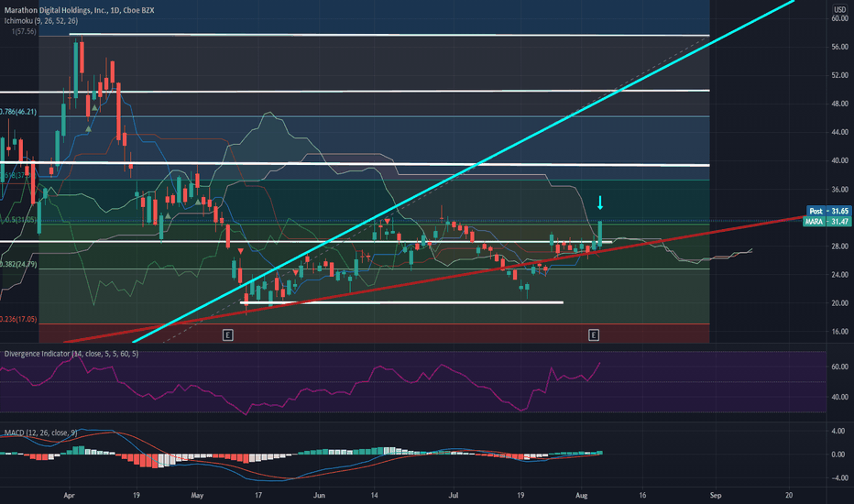Click the Sep date label on time axis
Screen dimensions: 854x504
point(716,495)
